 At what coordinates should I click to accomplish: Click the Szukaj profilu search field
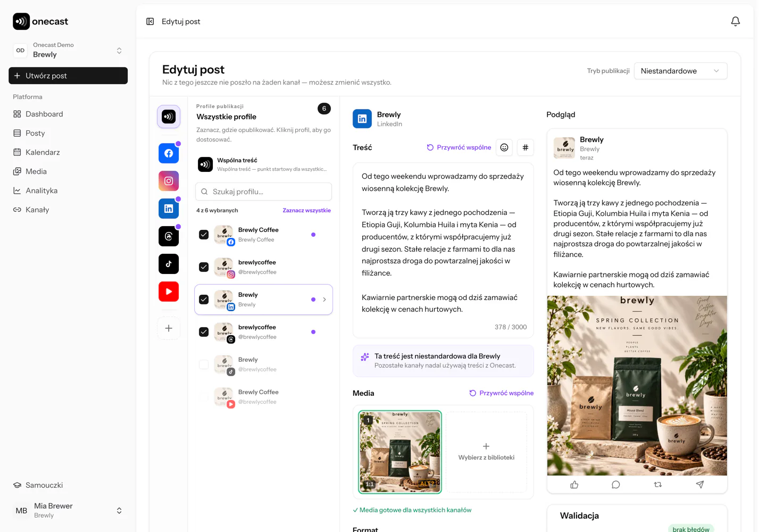coord(263,192)
